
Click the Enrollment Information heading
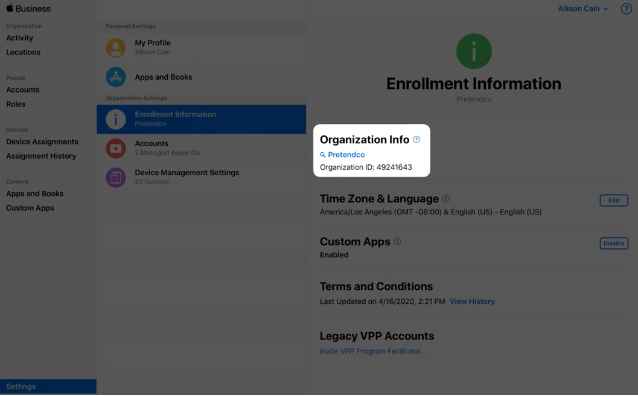click(x=474, y=84)
